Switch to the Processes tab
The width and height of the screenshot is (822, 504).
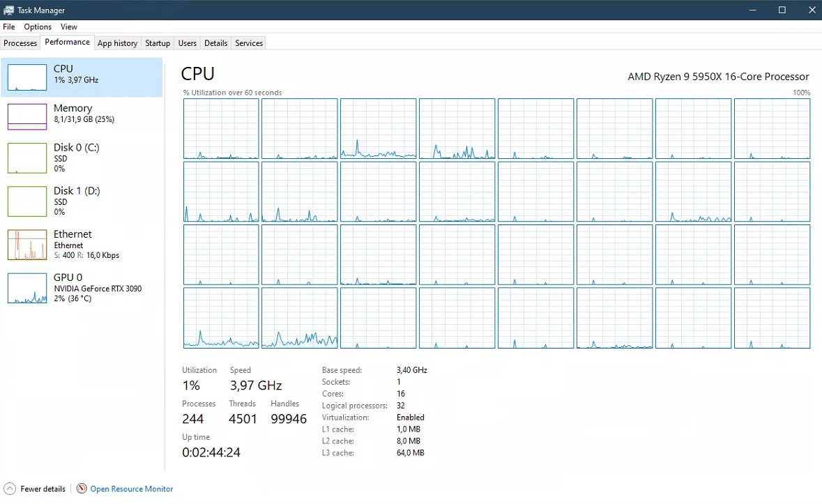tap(20, 43)
